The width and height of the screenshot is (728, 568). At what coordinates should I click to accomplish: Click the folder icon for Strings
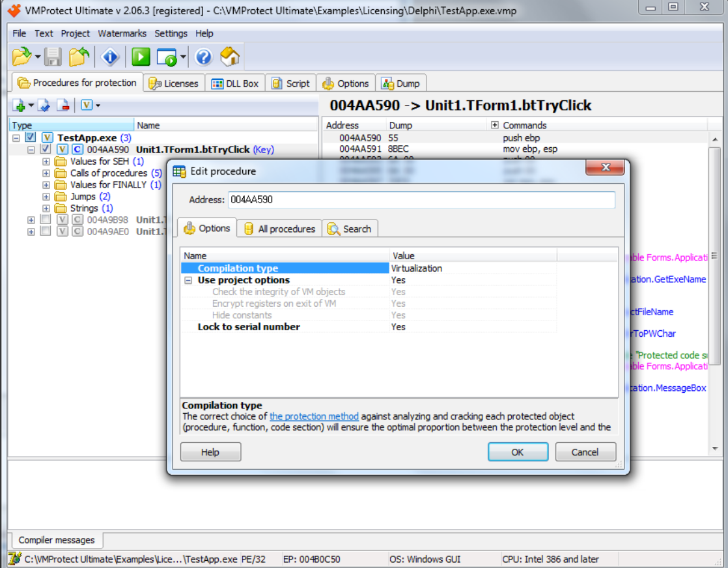61,208
